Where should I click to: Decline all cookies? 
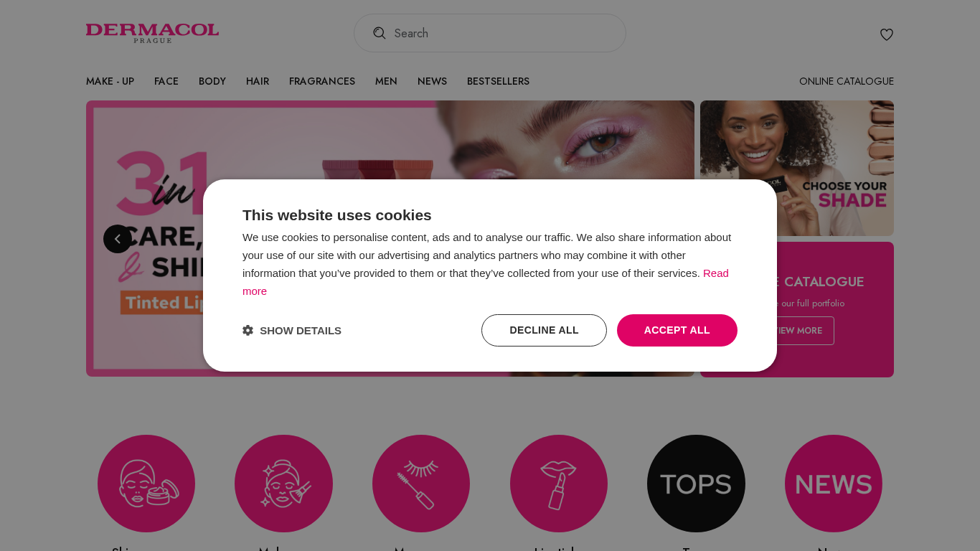[x=544, y=330]
